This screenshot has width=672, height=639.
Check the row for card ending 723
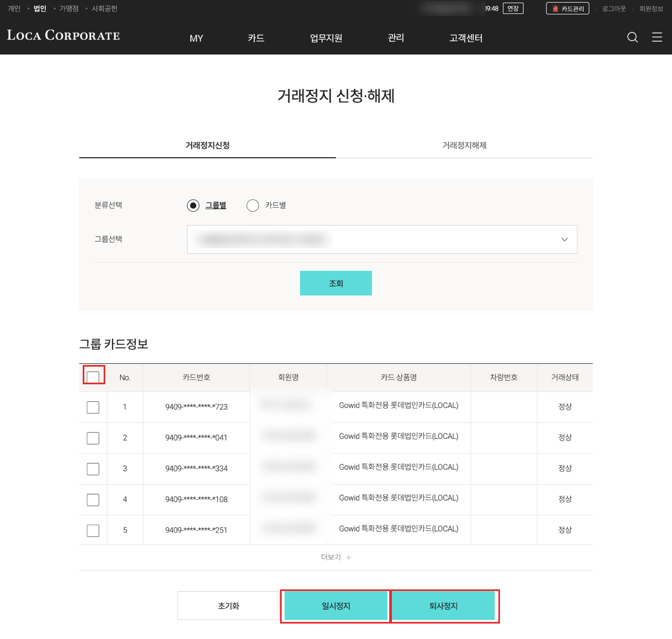(93, 407)
